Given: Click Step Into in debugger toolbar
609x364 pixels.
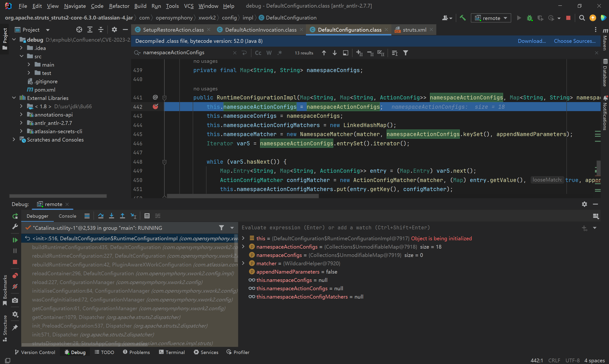Looking at the screenshot, I should [112, 216].
